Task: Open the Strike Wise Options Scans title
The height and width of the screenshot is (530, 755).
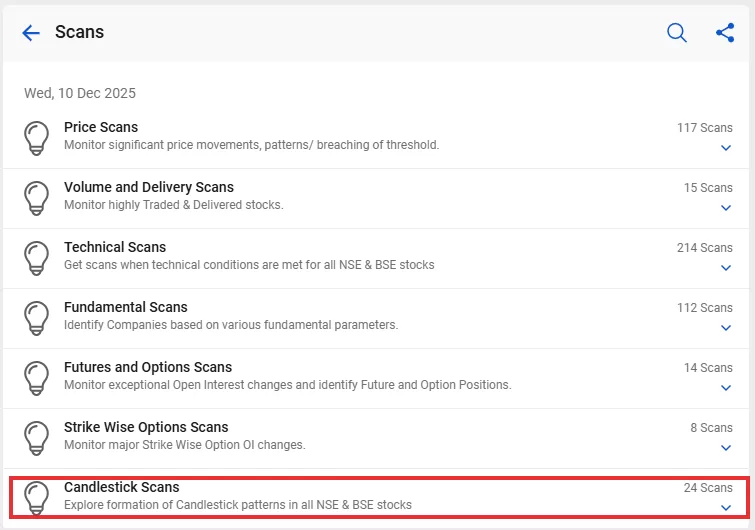Action: pos(146,427)
